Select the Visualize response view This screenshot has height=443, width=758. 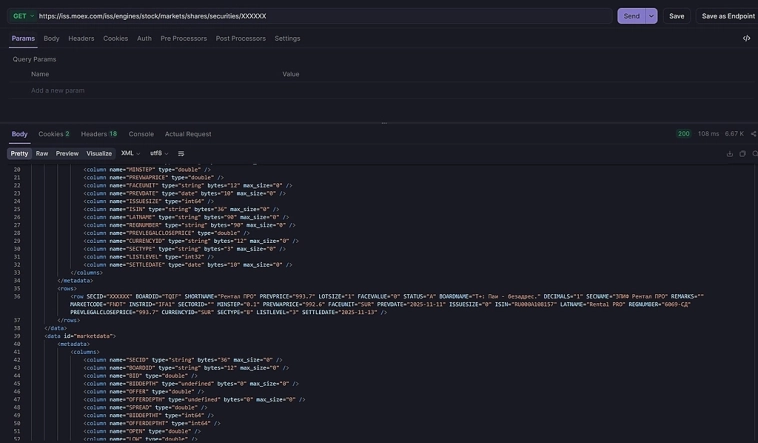[99, 154]
